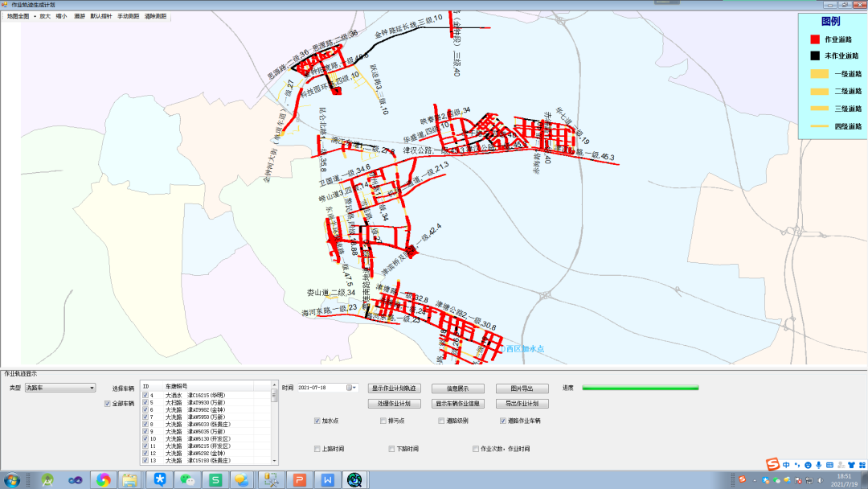Screen dimensions: 868x489
Task: Open the colorful pinwheel browser on the taskbar
Action: pyautogui.click(x=103, y=479)
